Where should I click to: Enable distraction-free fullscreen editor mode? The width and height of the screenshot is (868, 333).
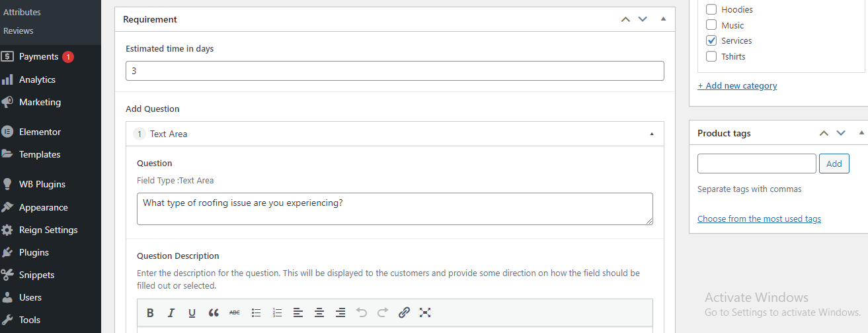[425, 312]
